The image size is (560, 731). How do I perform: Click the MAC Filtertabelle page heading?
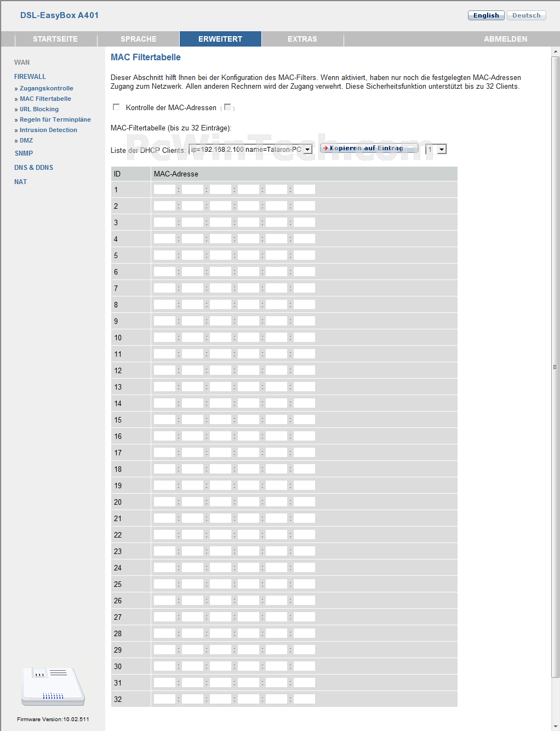click(x=146, y=57)
